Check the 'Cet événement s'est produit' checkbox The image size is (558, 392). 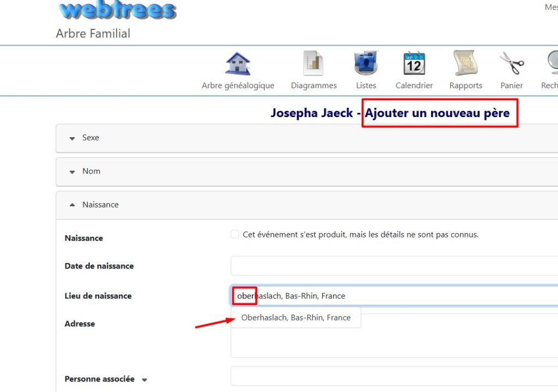tap(235, 235)
